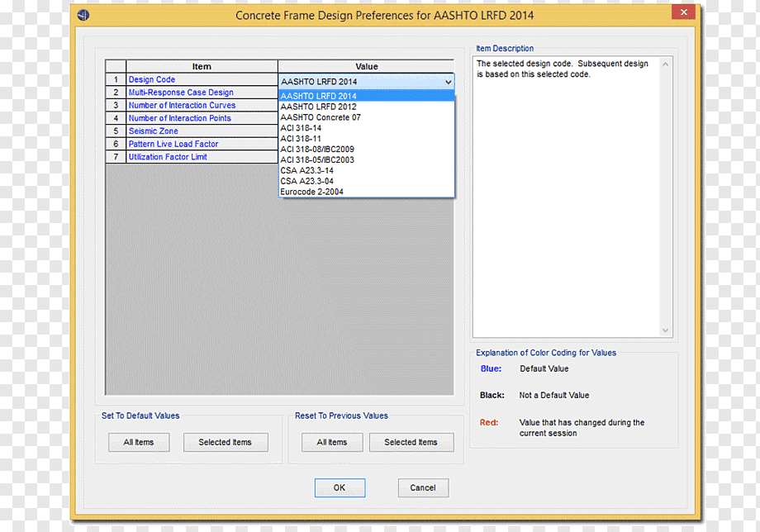Collapse the Design Code dropdown arrow

tap(449, 82)
